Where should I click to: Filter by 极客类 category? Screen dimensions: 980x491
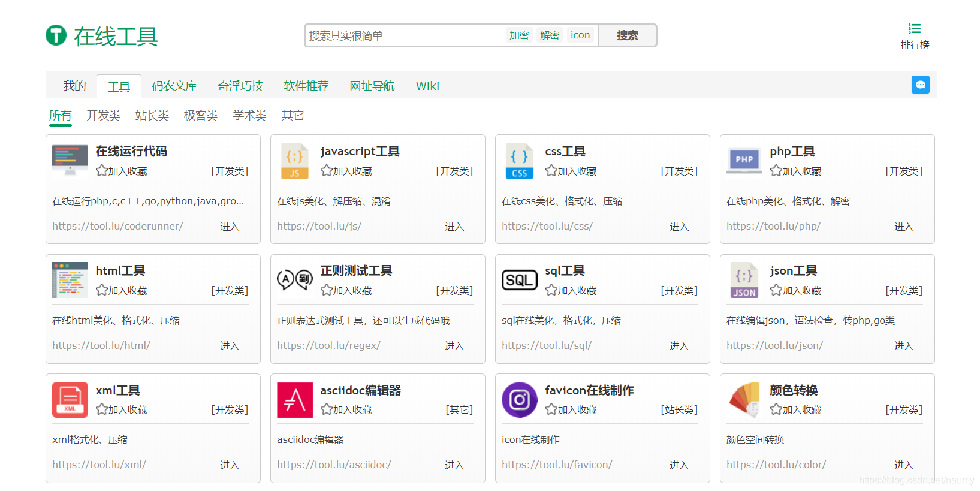201,115
